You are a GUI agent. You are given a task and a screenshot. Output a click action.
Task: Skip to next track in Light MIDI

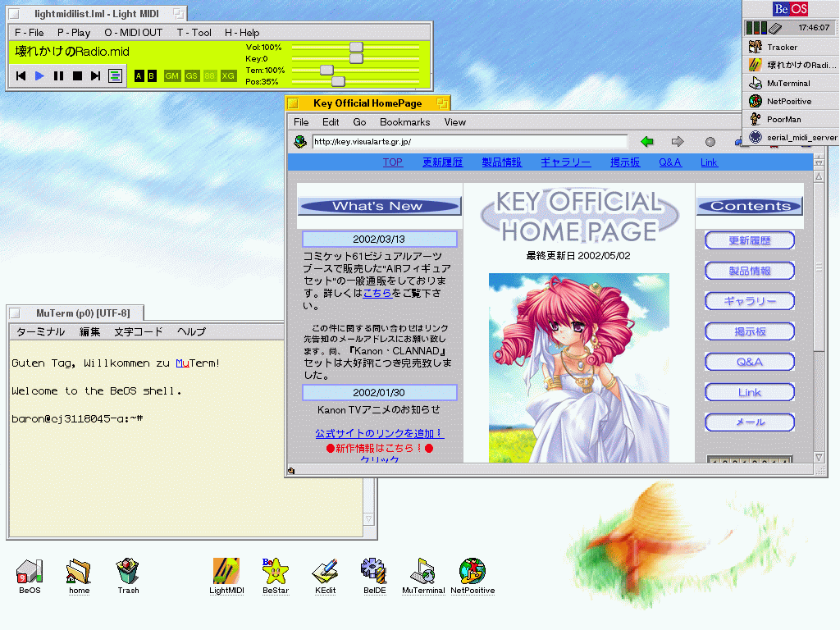click(x=95, y=76)
